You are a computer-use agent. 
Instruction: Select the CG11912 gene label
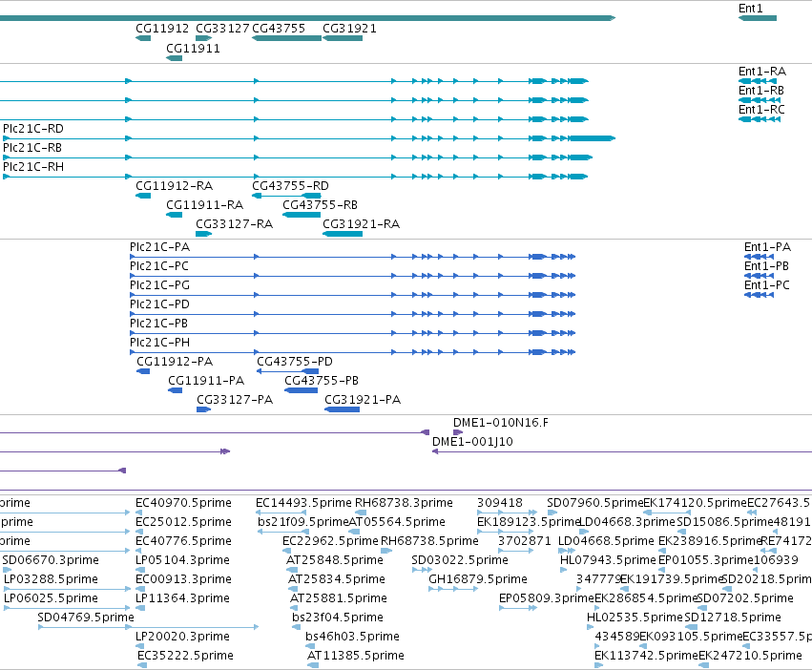coord(162,29)
